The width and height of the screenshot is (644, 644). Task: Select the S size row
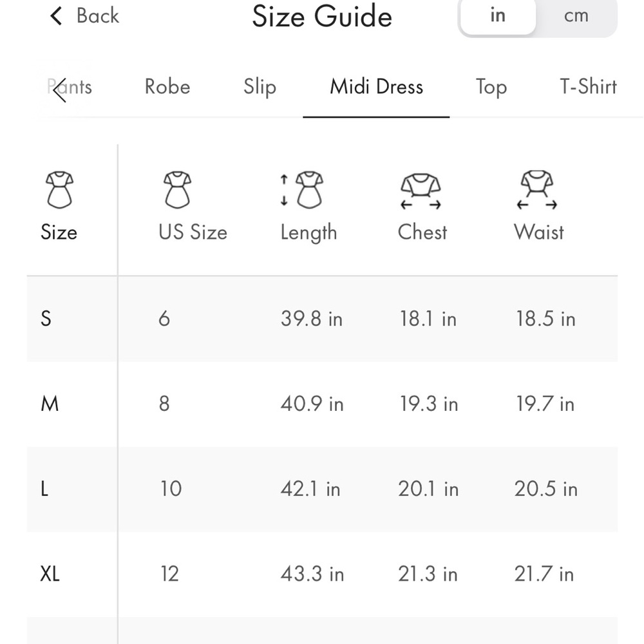[x=322, y=319]
